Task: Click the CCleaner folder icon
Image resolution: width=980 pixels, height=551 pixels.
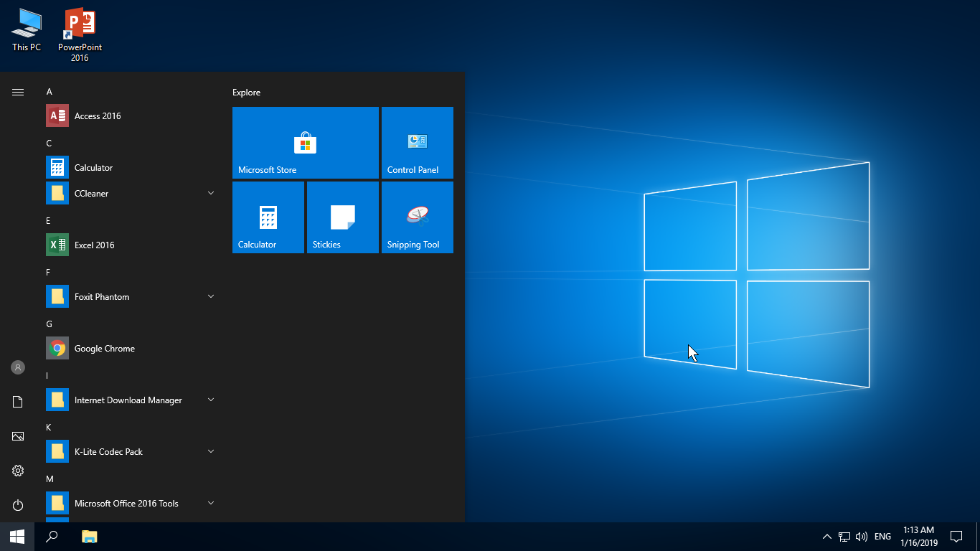Action: pos(57,193)
